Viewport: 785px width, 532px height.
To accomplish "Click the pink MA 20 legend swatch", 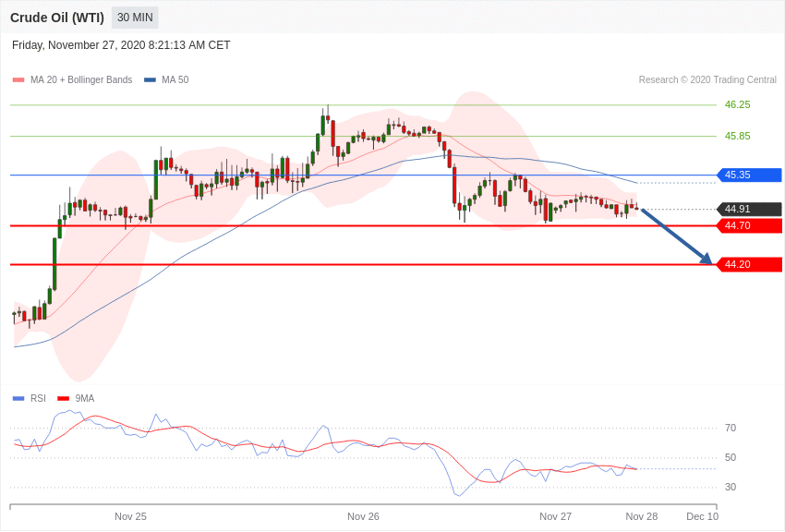I will 18,80.
